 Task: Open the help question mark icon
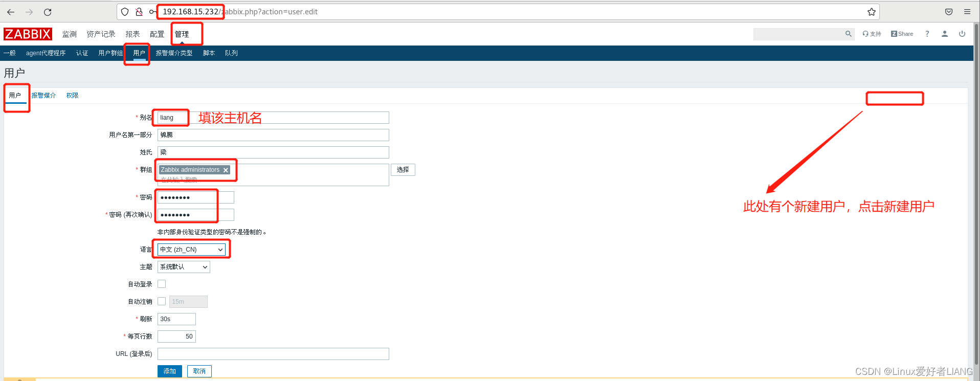[927, 34]
